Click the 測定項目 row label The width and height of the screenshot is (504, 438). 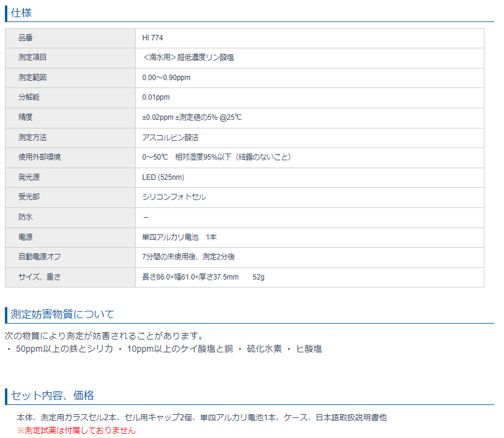32,58
